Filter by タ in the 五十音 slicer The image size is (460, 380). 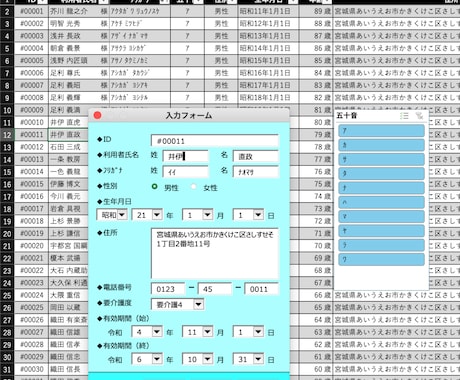381,174
